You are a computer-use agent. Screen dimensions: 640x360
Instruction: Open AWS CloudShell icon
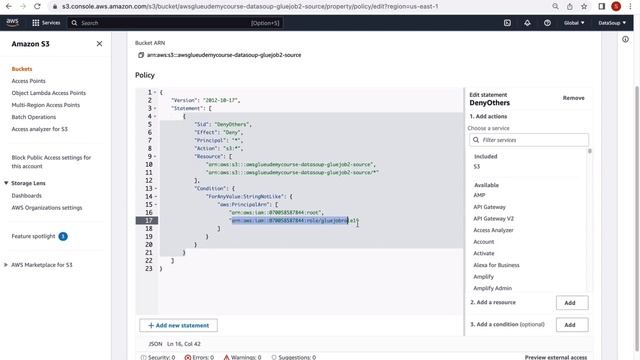(x=507, y=23)
